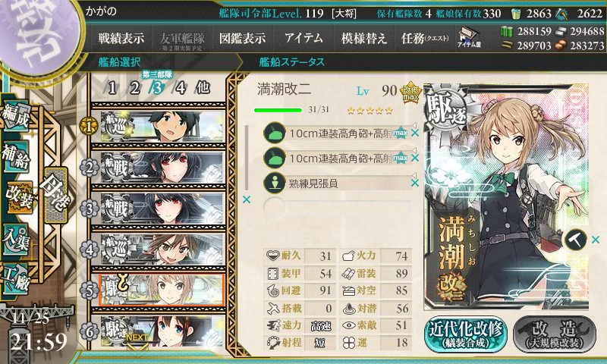Open the 補給 (resupply) side icon

tap(16, 156)
